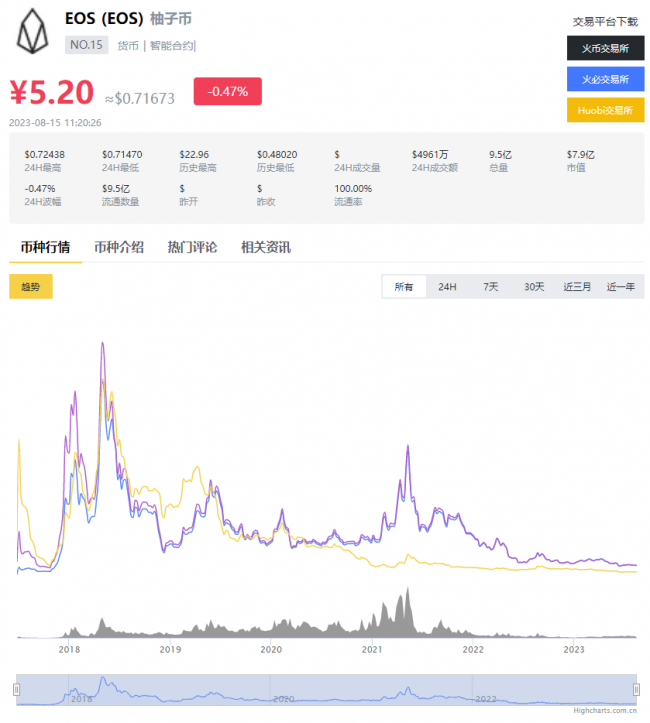Select the 近三月 time range
The image size is (650, 723).
coord(577,287)
